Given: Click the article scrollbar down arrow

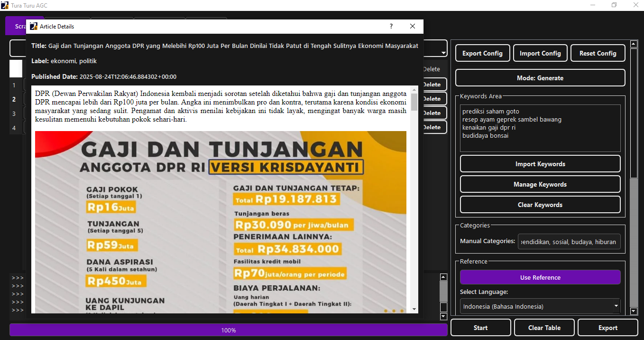Looking at the screenshot, I should point(414,309).
